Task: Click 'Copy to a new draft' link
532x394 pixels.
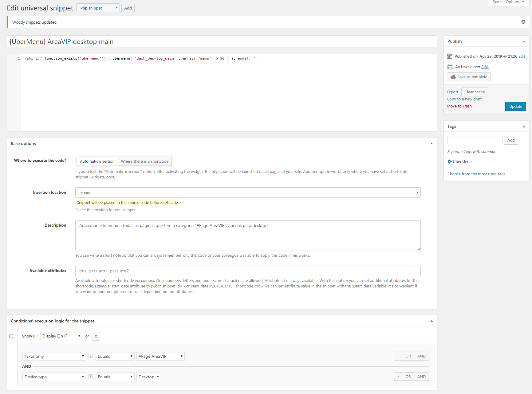Action: (x=464, y=99)
